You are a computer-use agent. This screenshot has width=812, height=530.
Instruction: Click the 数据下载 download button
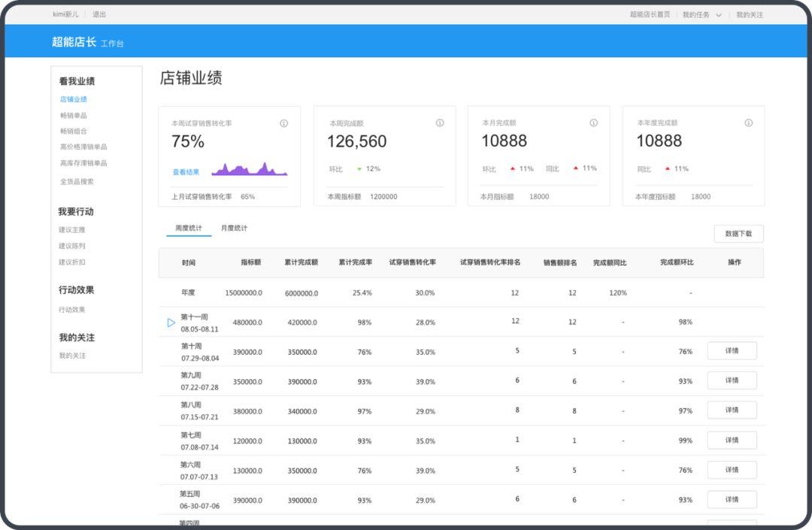738,234
